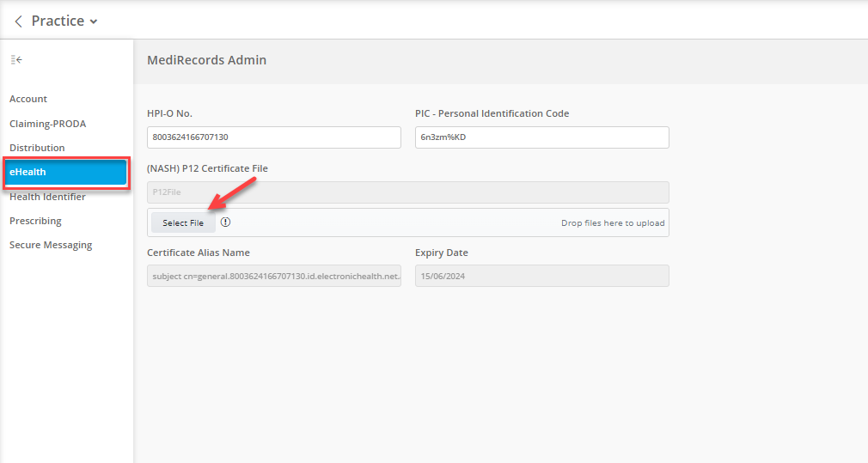Screen dimensions: 868x463
Task: Click the info icon next to Select File
Action: (x=225, y=222)
